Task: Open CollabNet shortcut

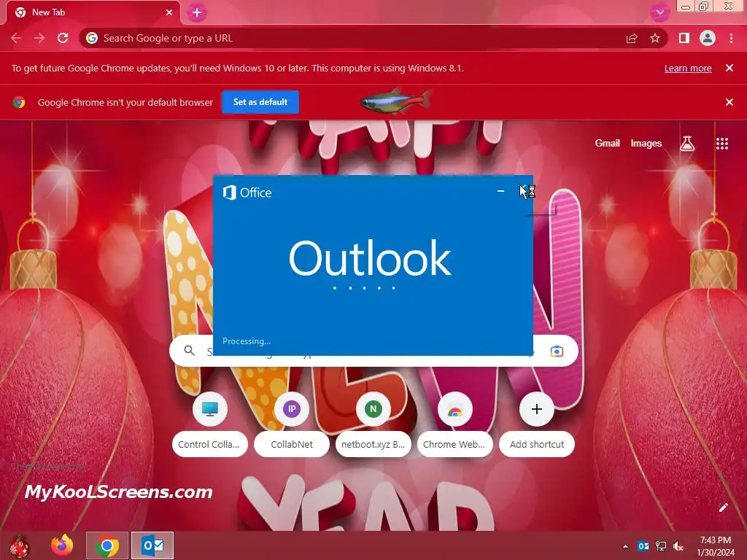Action: click(292, 424)
